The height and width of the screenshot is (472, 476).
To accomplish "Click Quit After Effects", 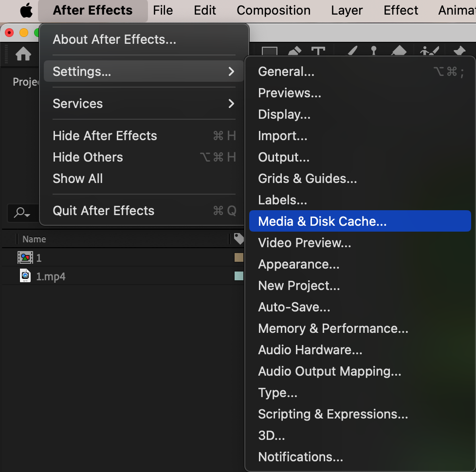I will [103, 211].
